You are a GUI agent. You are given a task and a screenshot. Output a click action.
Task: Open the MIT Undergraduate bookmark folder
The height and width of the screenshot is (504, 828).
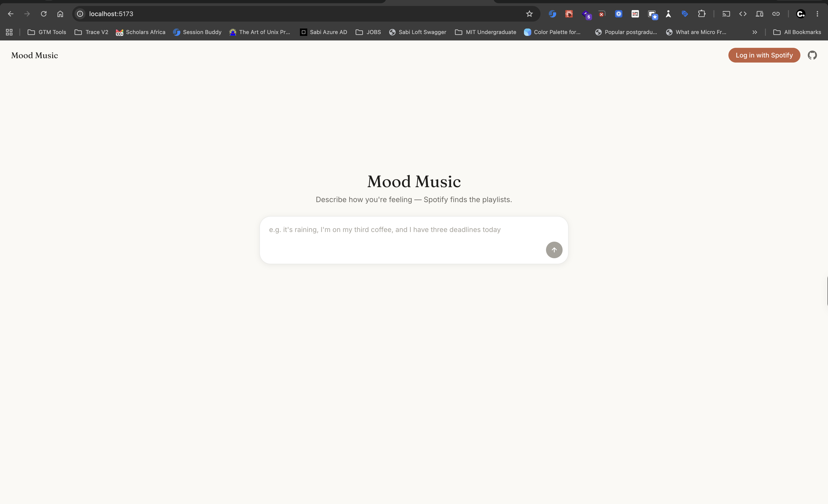point(486,32)
